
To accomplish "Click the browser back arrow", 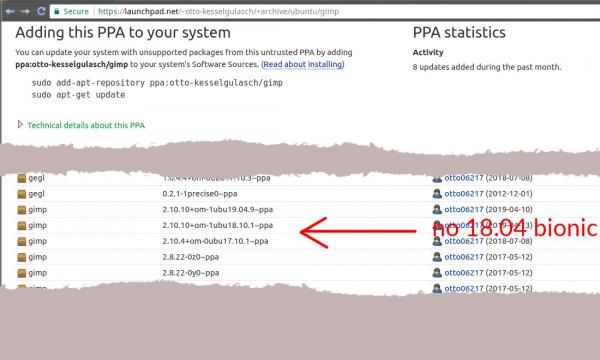I will click(10, 11).
